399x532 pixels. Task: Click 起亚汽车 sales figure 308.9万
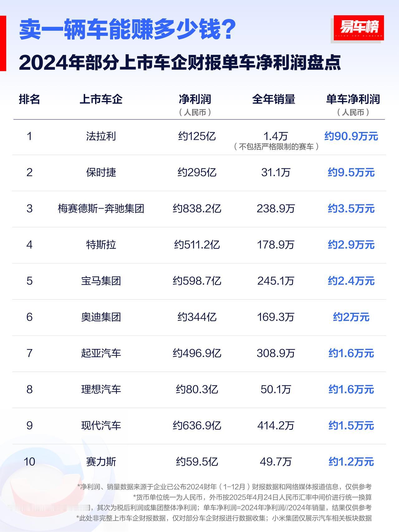point(276,353)
